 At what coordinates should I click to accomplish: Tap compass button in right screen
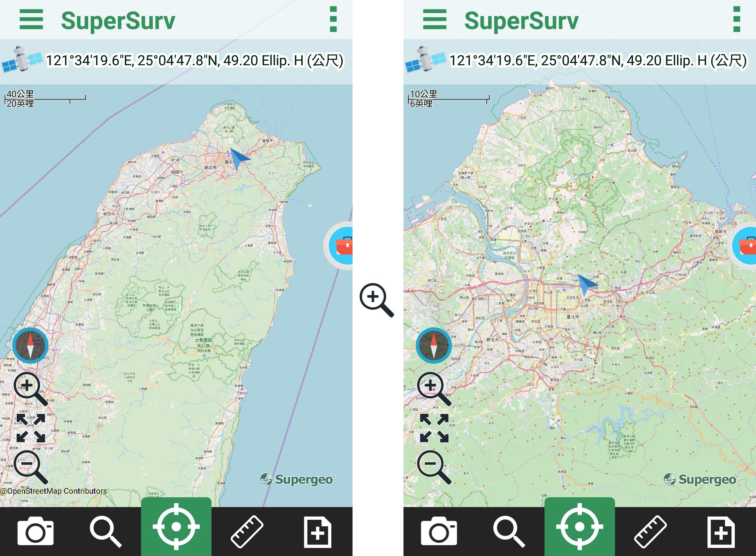[434, 345]
